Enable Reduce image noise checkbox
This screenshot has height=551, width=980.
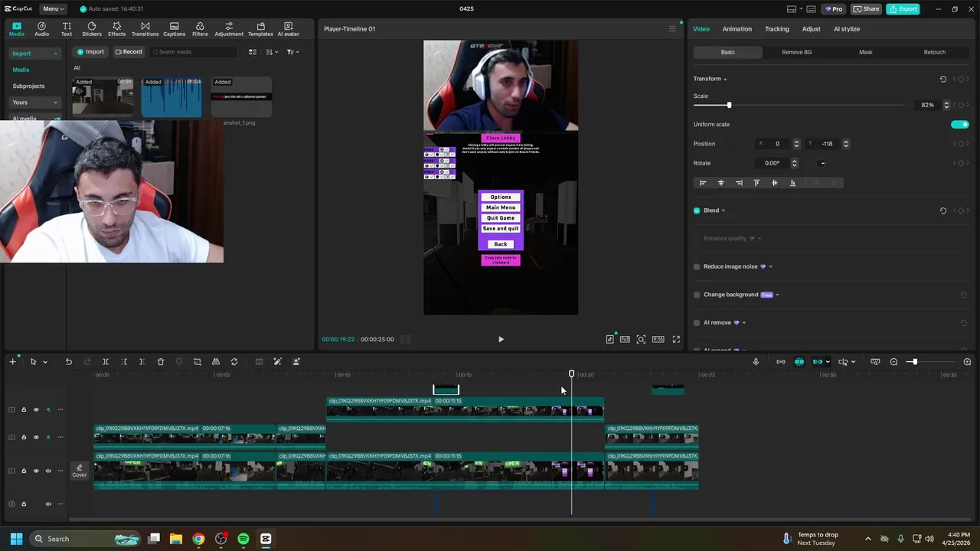pos(697,267)
